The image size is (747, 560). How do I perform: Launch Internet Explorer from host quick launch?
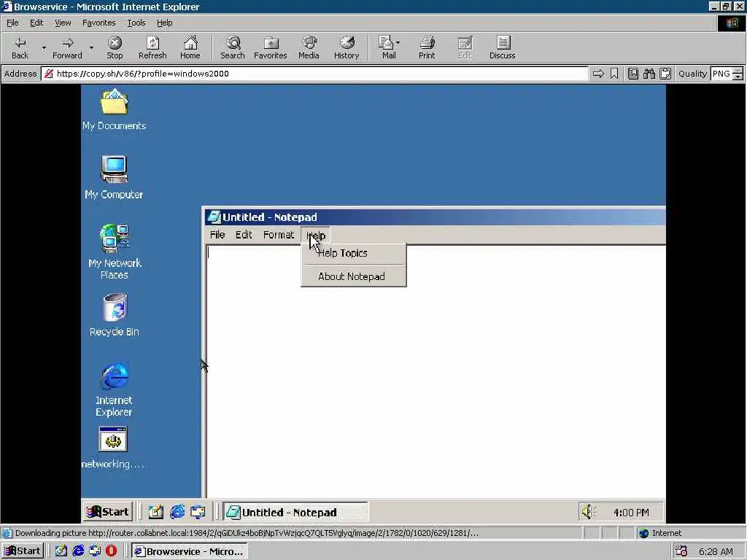[78, 551]
